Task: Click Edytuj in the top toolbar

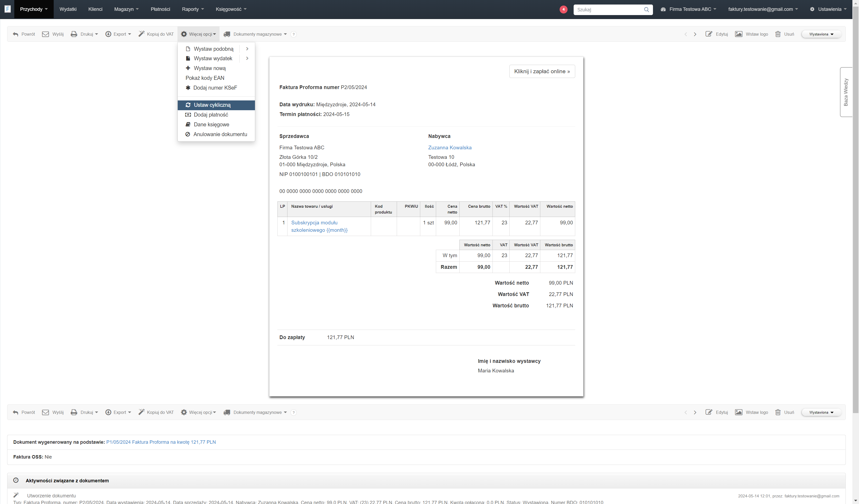Action: (716, 34)
